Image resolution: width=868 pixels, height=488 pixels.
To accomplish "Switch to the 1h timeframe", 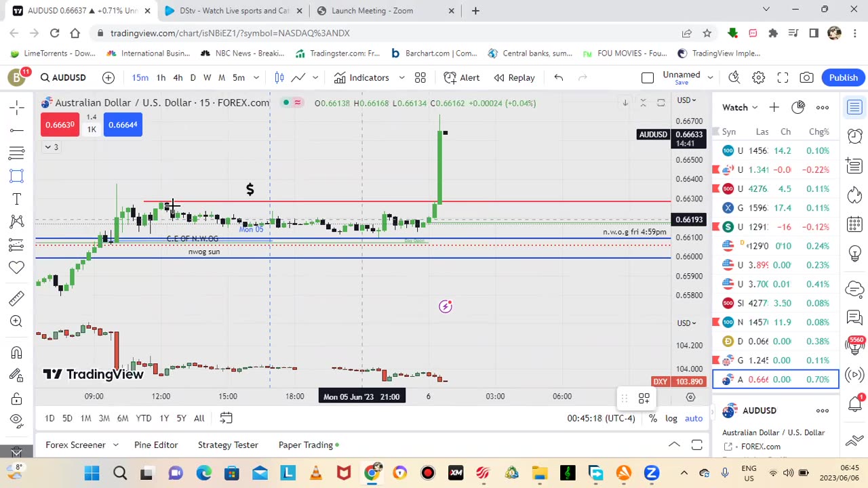I will click(161, 77).
